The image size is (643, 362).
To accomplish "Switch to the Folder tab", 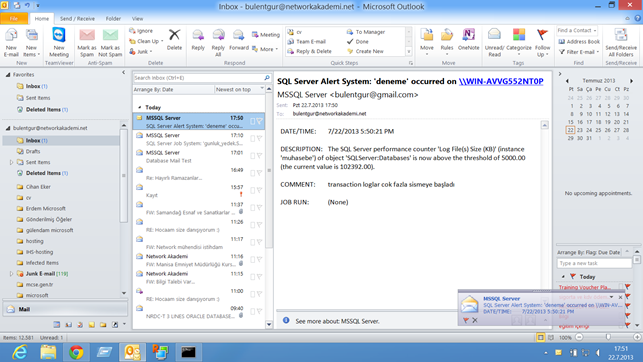I will tap(113, 18).
